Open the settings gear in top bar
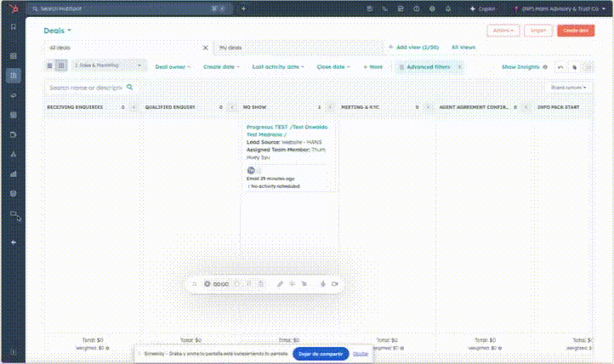This screenshot has width=614, height=364. coord(430,9)
